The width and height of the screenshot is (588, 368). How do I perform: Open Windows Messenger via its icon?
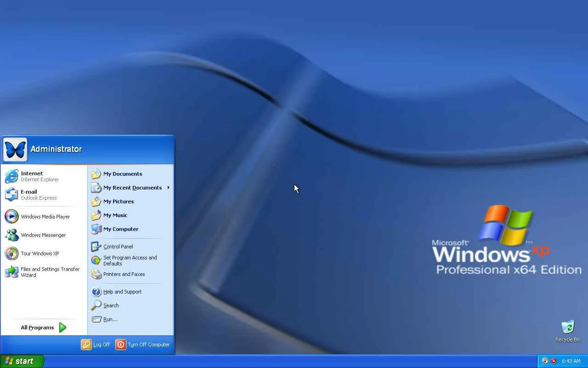pyautogui.click(x=11, y=235)
